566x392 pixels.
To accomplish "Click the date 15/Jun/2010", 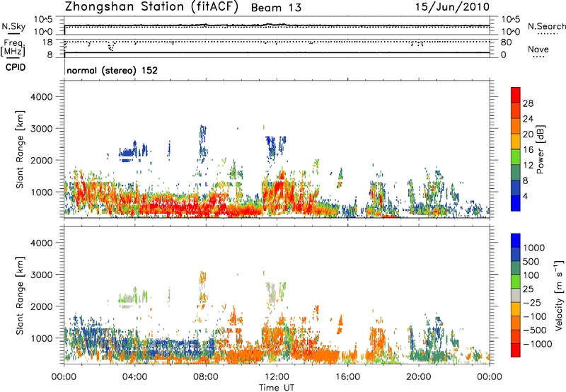I will [452, 6].
